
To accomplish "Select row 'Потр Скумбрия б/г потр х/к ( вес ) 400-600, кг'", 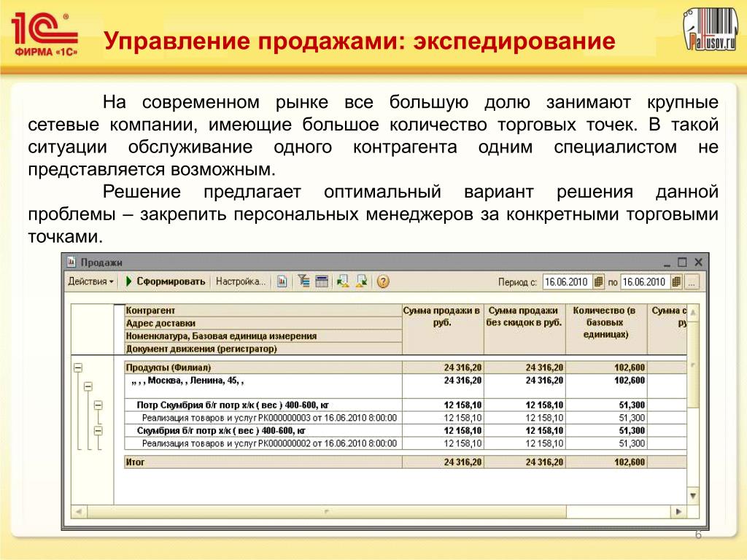I will click(405, 405).
